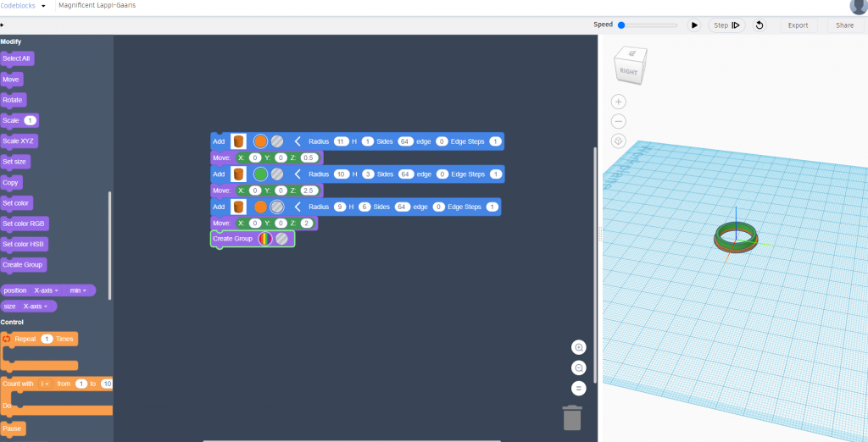Click the green color swatch in second Add block
This screenshot has width=868, height=442.
(x=260, y=174)
